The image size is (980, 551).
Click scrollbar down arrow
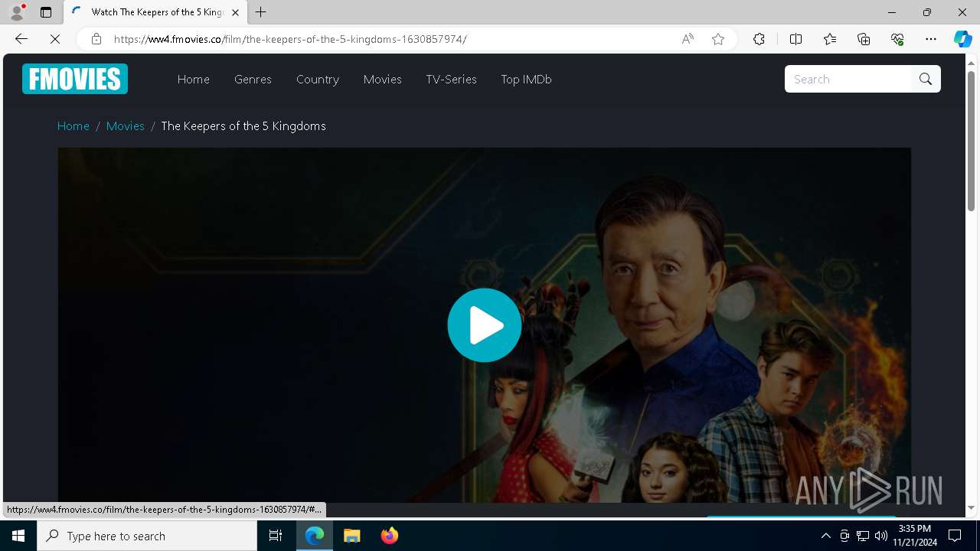971,507
